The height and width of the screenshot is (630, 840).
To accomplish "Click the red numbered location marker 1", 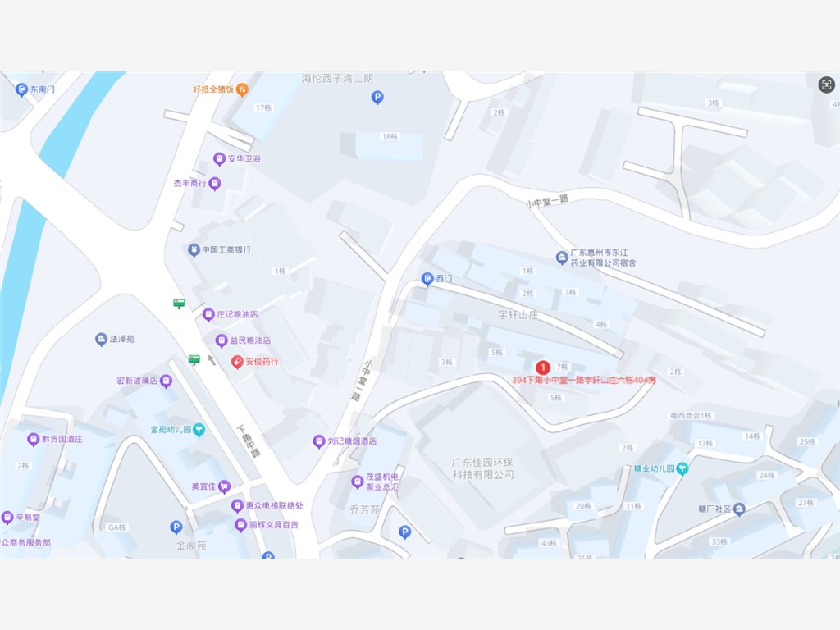I will [543, 367].
